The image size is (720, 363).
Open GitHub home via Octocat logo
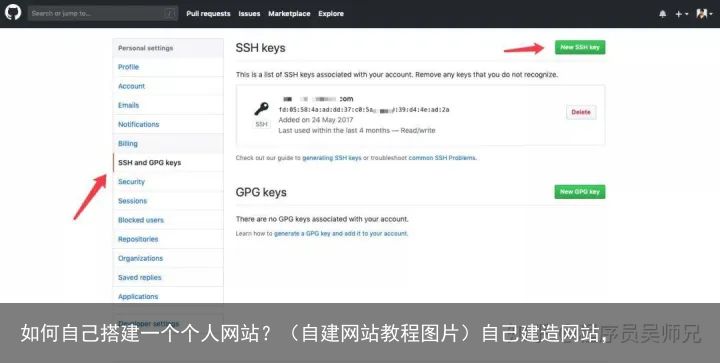[x=13, y=12]
